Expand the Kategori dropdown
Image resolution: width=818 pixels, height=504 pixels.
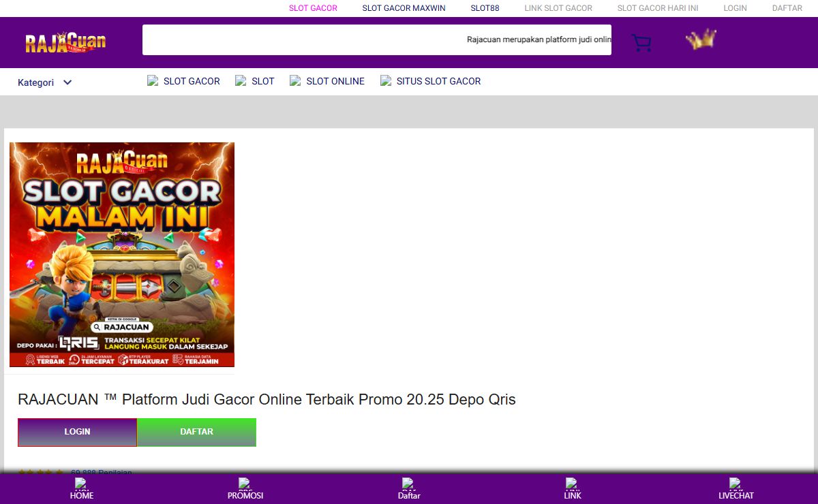(45, 82)
